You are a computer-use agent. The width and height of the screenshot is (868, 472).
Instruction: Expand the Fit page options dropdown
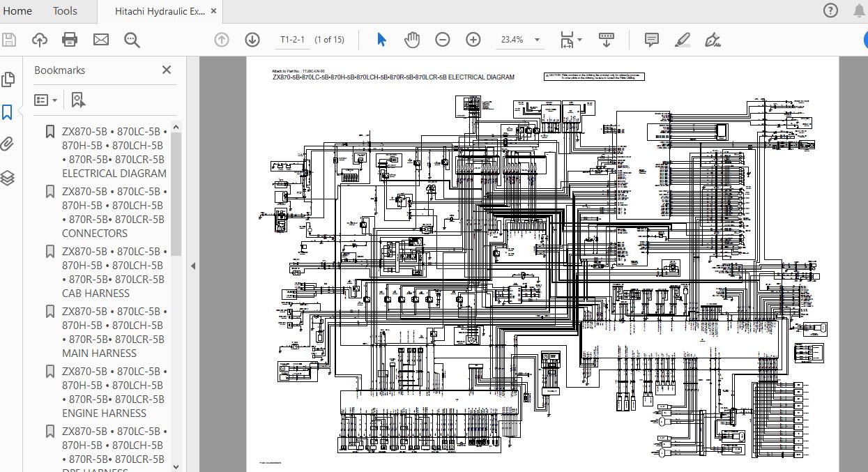tap(579, 40)
